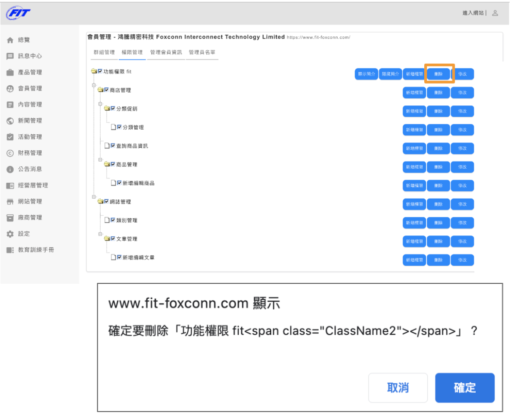Click the FIT logo
510x420 pixels.
[18, 13]
